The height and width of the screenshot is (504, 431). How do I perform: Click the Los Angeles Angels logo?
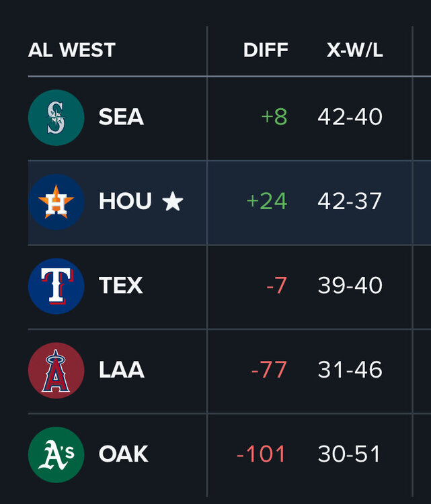[x=56, y=370]
